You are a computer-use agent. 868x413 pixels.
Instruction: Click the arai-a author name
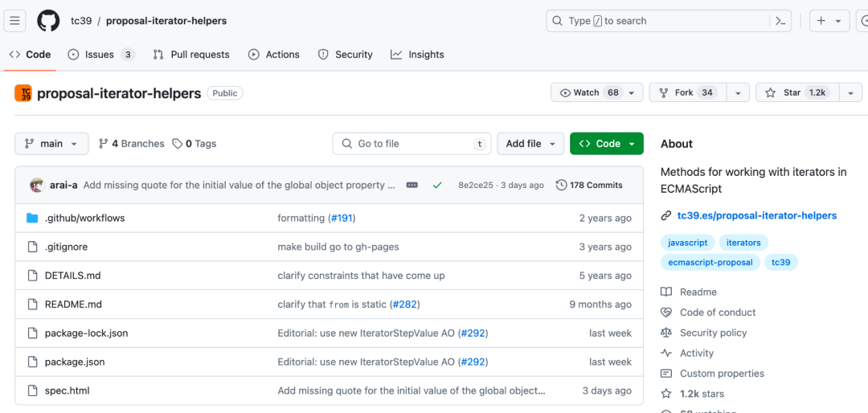[x=64, y=186]
